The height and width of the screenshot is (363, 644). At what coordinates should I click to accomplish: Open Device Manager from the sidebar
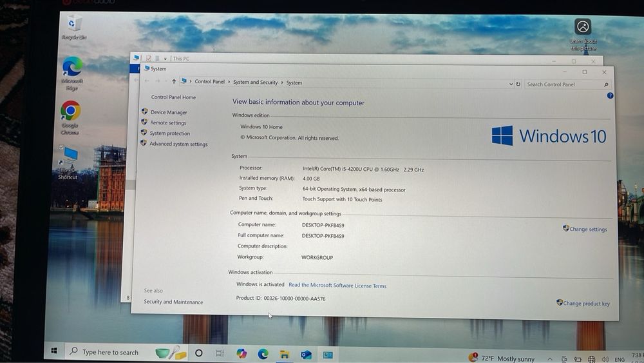coord(168,112)
